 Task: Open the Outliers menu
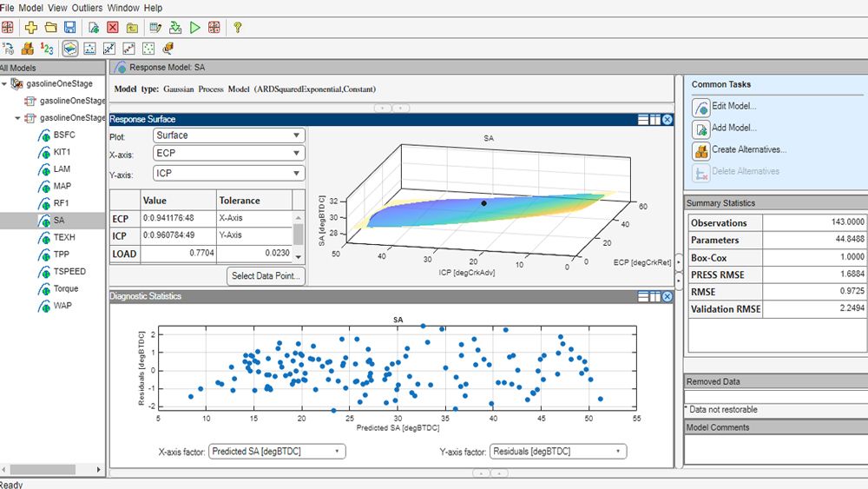(89, 8)
